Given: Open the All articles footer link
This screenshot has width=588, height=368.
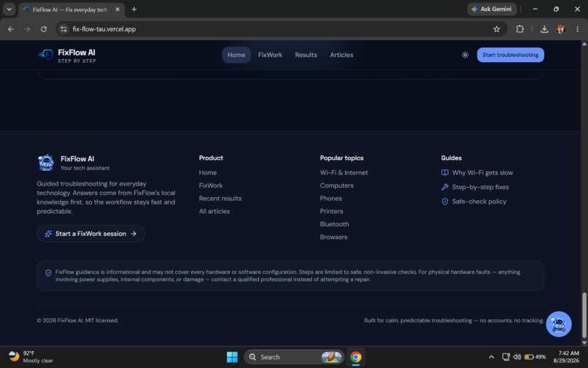Looking at the screenshot, I should coord(214,212).
